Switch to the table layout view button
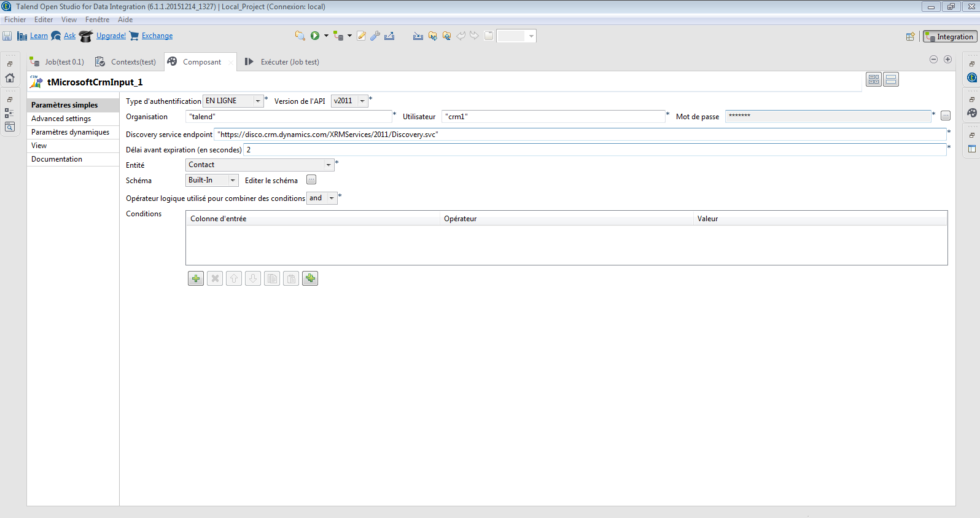The image size is (980, 518). coord(874,79)
